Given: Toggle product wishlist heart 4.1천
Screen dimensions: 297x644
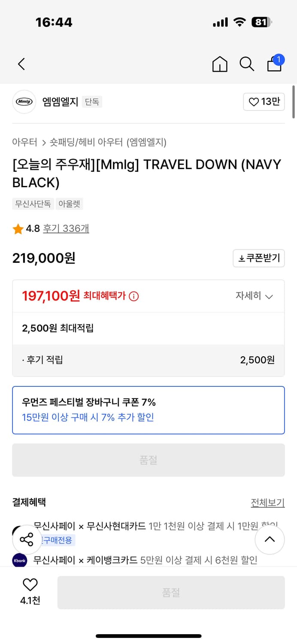Looking at the screenshot, I should (x=30, y=591).
